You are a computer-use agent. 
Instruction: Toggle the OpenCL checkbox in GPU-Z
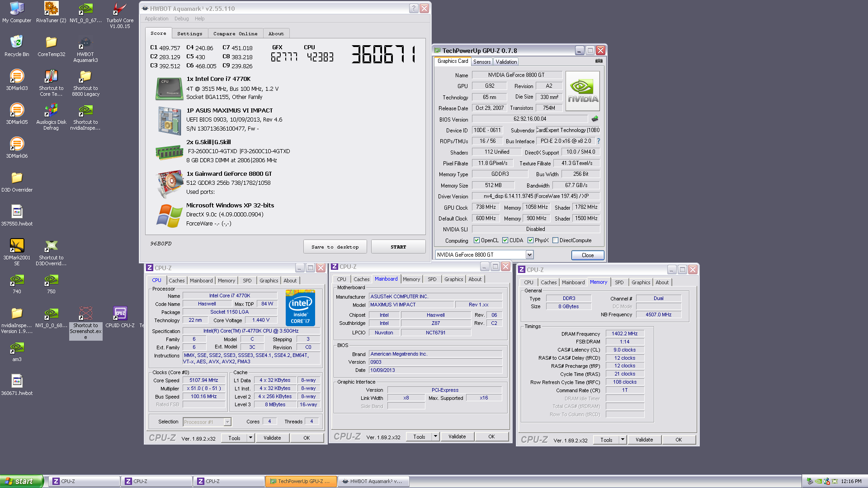pos(476,240)
